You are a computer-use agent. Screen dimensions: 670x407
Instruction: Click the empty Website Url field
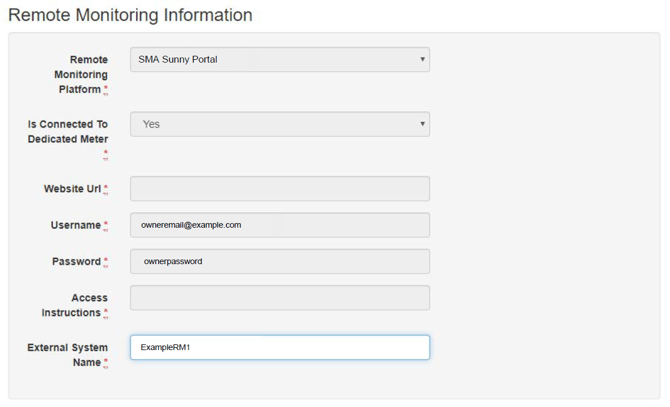280,189
